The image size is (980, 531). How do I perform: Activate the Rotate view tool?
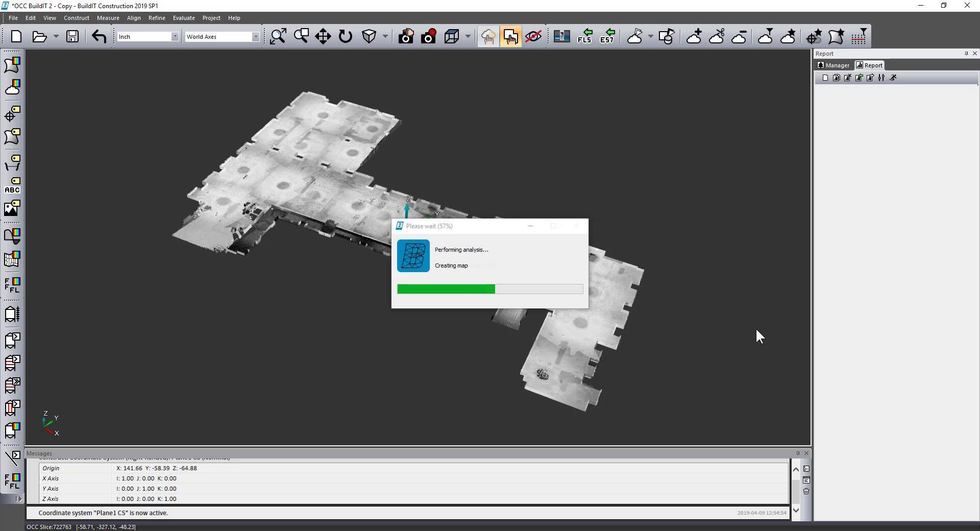tap(346, 36)
